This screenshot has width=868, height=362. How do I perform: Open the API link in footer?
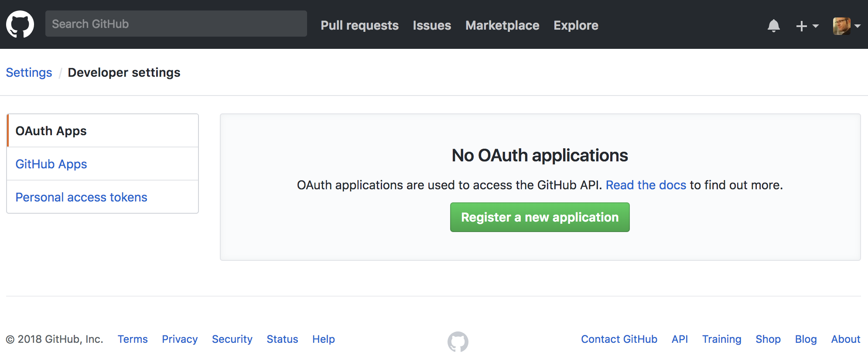pyautogui.click(x=680, y=339)
